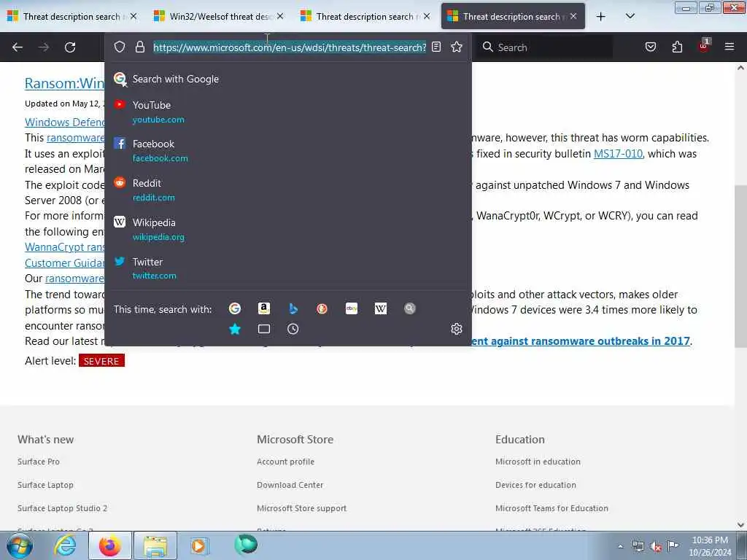This screenshot has height=560, width=747.
Task: Bookmark this page with the star icon
Action: pyautogui.click(x=457, y=47)
